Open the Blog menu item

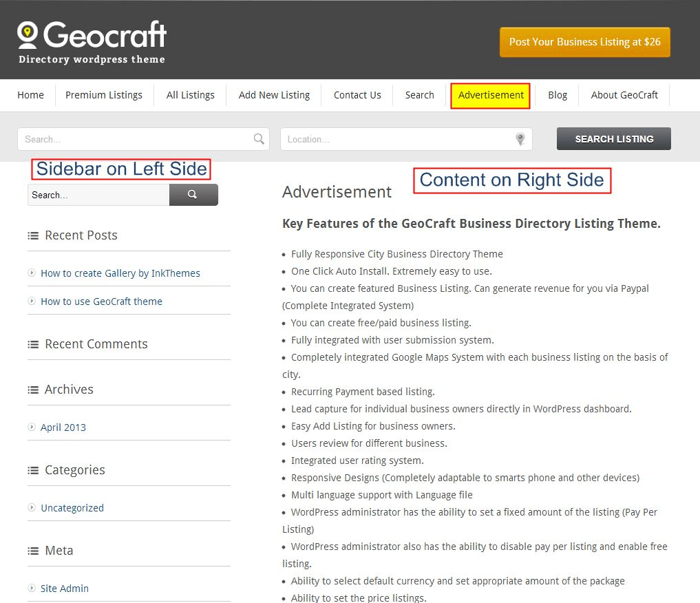558,95
